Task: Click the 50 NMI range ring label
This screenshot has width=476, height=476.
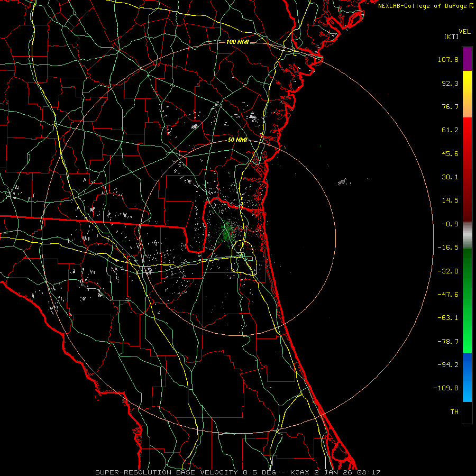Action: pos(237,140)
